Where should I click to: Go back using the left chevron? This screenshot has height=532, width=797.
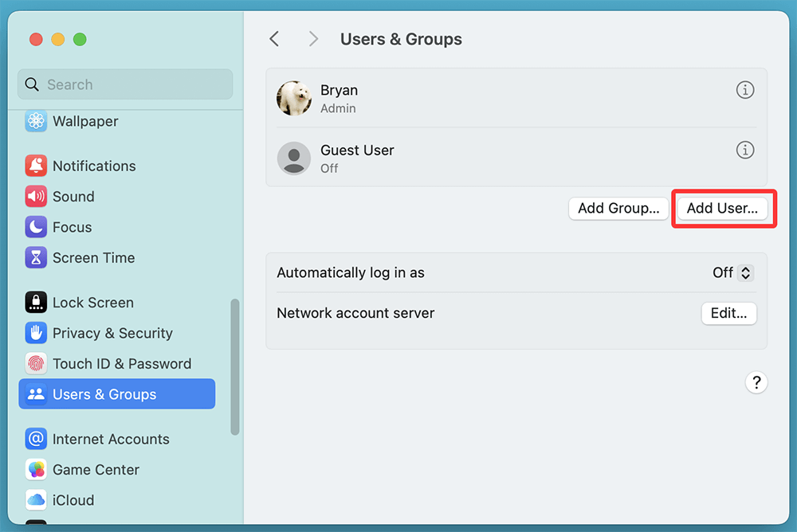274,39
